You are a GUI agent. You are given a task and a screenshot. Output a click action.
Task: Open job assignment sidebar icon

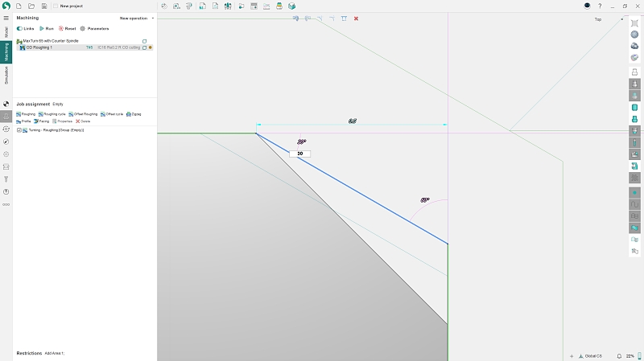[x=6, y=117]
